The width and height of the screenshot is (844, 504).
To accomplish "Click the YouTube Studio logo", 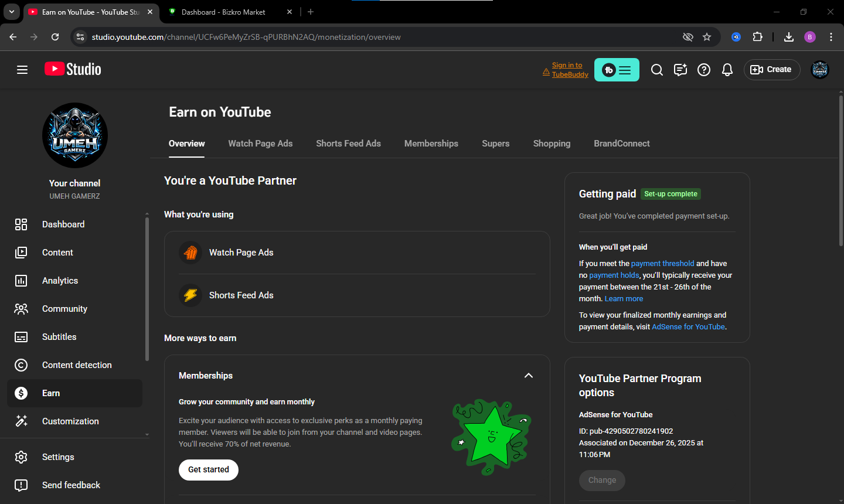I will [x=73, y=69].
